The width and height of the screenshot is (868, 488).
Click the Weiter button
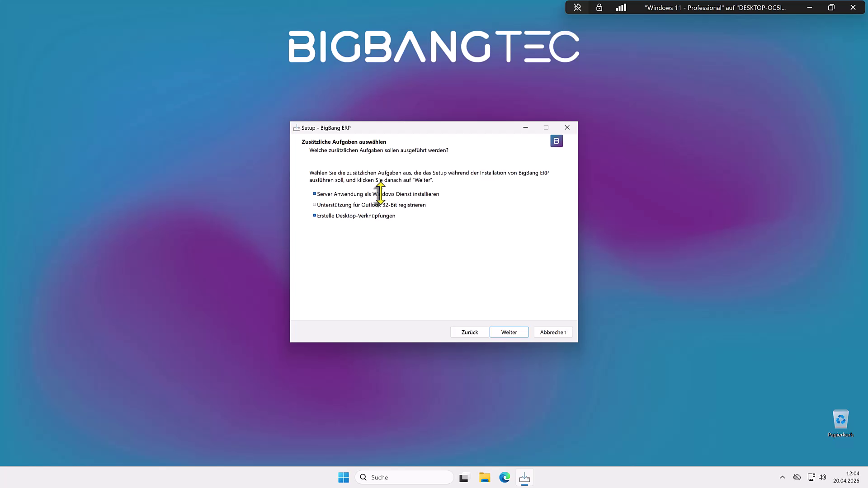coord(509,332)
